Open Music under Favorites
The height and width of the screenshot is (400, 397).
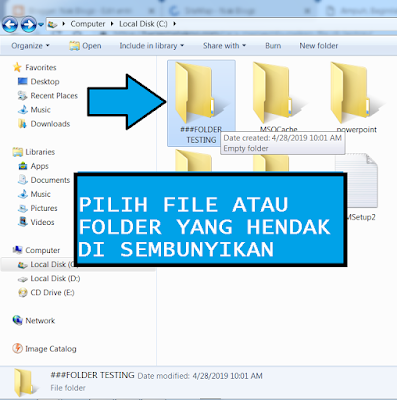tap(40, 110)
